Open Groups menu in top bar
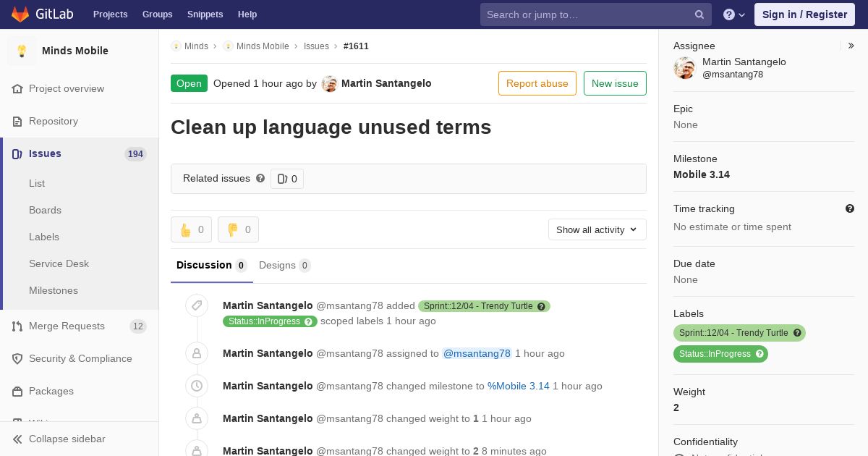 click(158, 14)
